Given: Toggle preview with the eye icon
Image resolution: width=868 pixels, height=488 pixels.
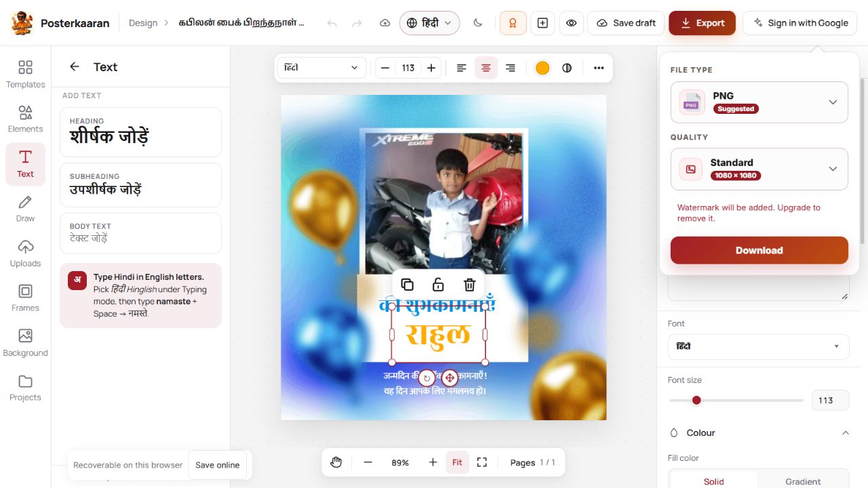Looking at the screenshot, I should (572, 23).
